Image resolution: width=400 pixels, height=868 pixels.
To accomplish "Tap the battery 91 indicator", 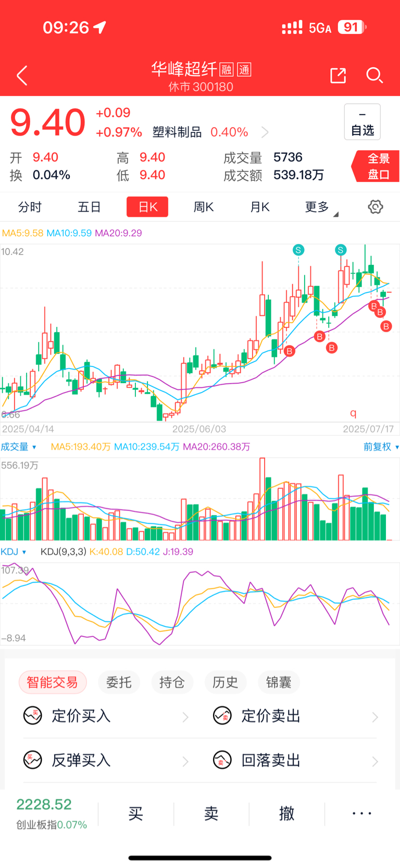I will (x=353, y=27).
